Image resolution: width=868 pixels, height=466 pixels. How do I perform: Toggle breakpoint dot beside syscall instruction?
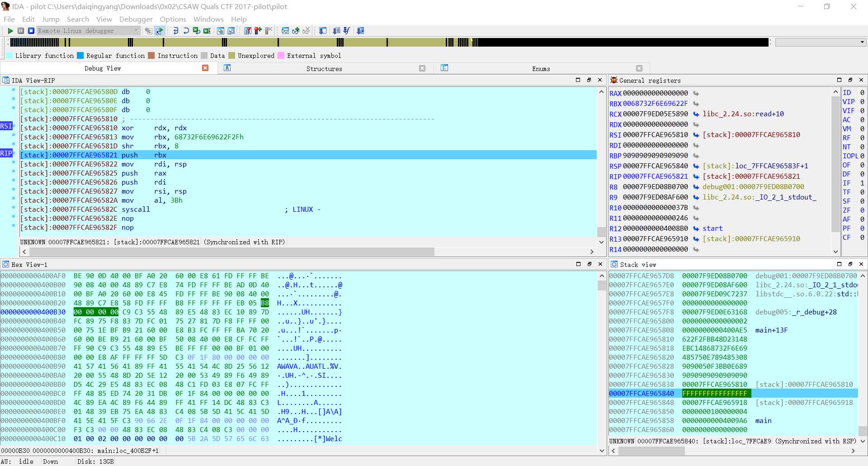[14, 208]
